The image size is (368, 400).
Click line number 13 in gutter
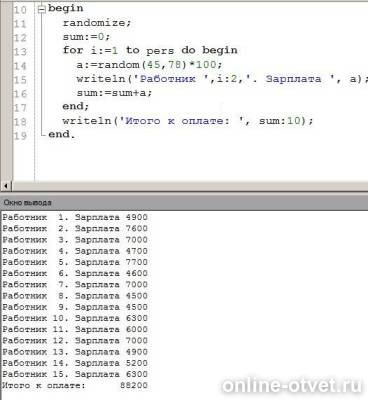20,52
